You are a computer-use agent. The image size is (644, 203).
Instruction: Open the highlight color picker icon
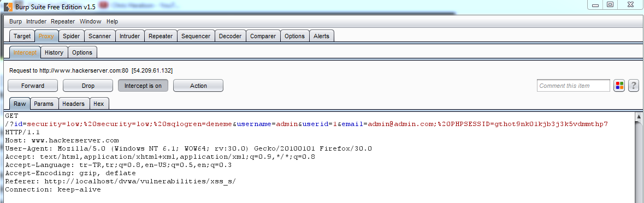619,86
